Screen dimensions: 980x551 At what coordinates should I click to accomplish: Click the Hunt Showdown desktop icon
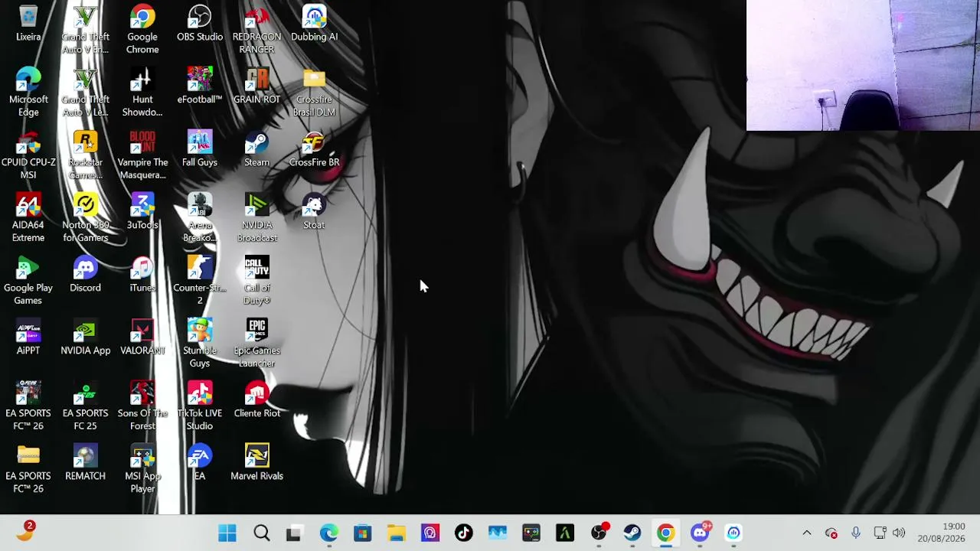(142, 93)
